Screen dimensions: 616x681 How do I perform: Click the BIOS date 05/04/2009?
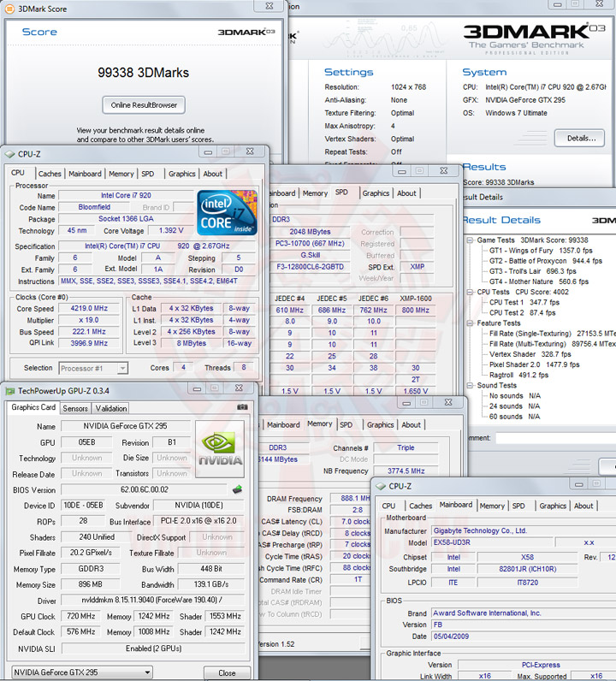pyautogui.click(x=524, y=637)
